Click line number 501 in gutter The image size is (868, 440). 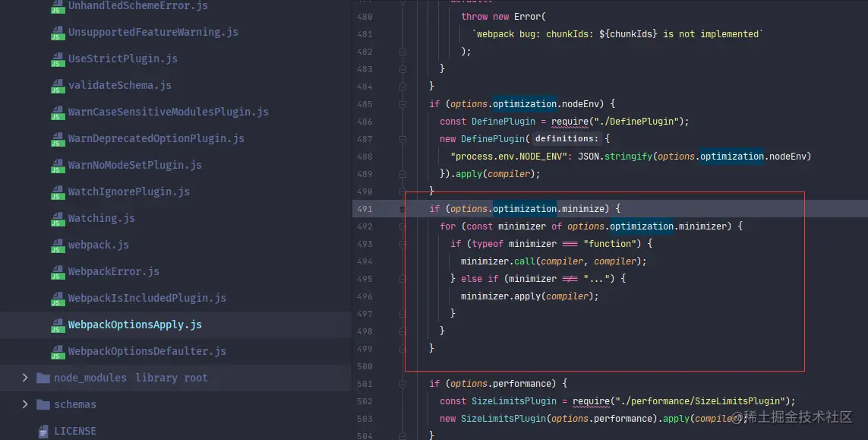click(x=365, y=384)
